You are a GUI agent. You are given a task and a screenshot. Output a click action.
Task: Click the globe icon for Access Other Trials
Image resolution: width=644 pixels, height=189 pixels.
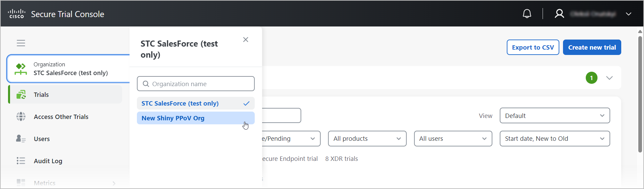(21, 117)
